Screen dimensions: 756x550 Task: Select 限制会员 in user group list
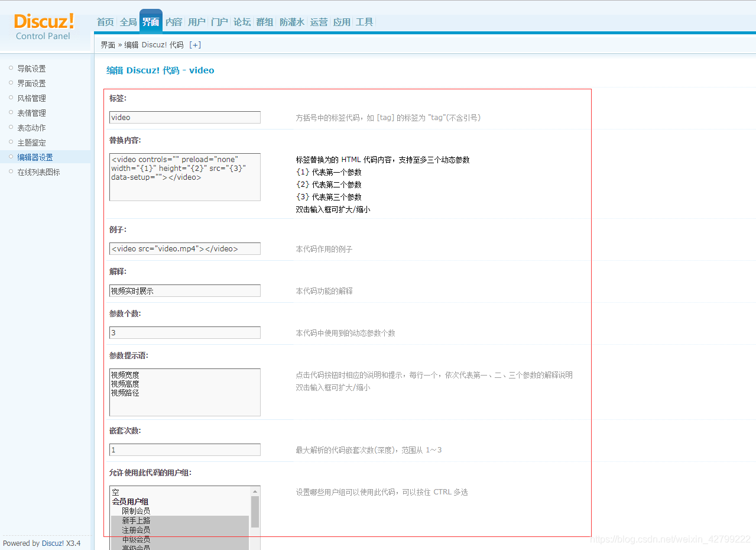[180, 511]
